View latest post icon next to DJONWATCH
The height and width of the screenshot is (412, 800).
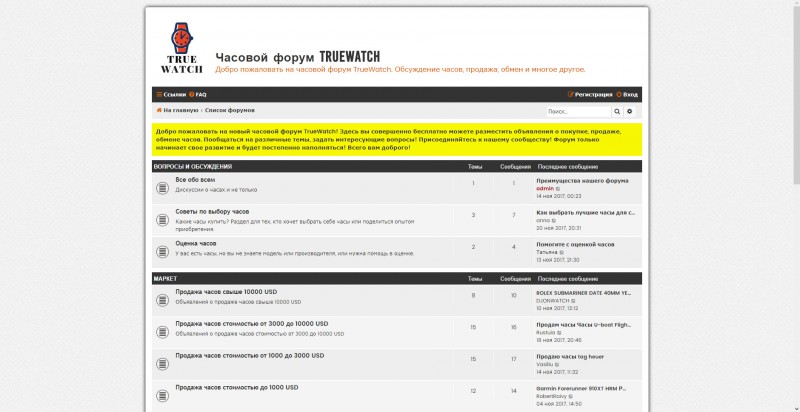[x=573, y=301]
